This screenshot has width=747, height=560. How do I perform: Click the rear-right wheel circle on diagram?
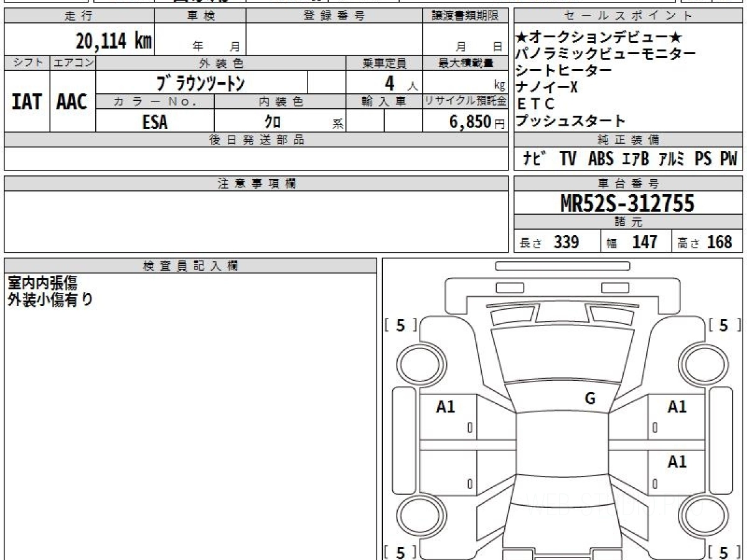pos(699,516)
